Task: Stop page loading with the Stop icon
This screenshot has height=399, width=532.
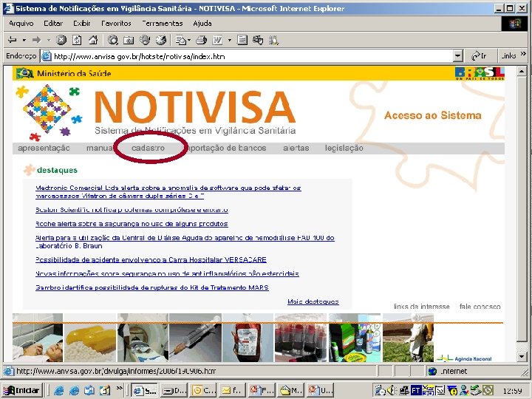Action: 61,40
